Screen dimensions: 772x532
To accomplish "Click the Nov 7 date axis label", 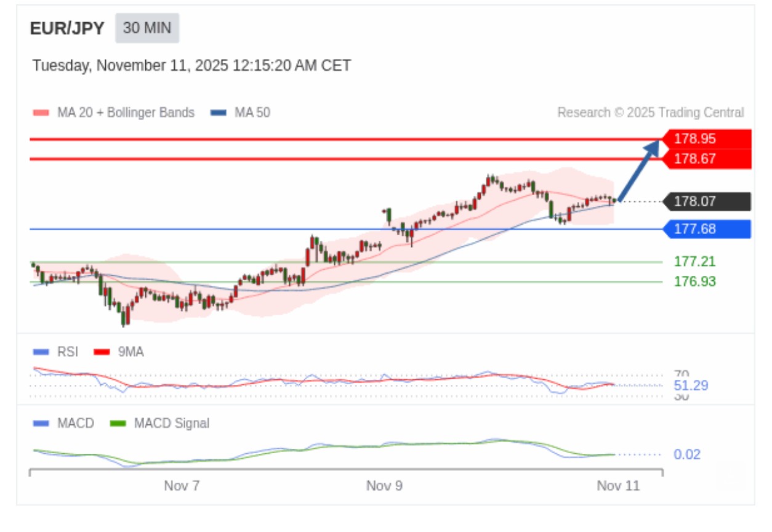I will click(x=182, y=486).
